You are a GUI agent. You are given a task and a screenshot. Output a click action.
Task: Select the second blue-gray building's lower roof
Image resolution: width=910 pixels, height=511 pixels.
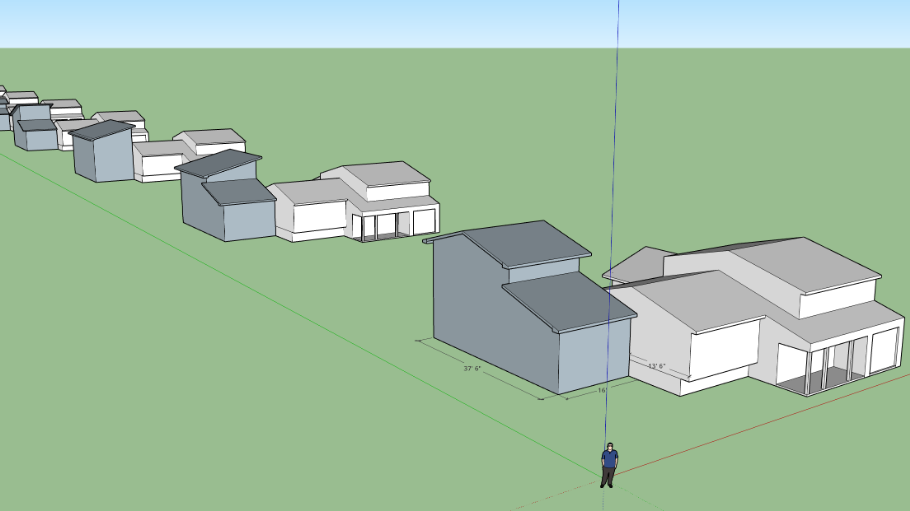[239, 192]
